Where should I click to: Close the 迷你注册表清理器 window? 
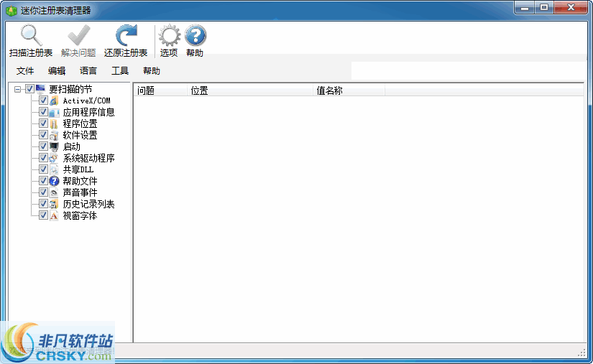[571, 8]
